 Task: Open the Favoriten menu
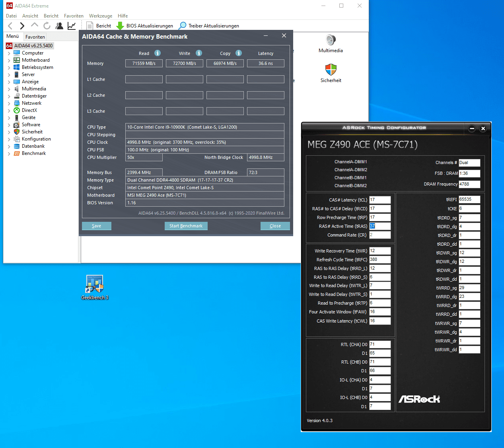coord(74,16)
